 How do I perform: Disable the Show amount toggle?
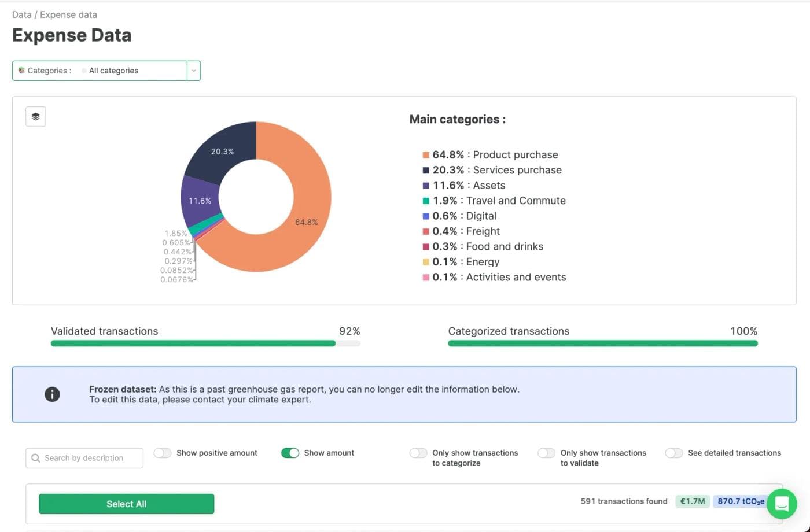click(290, 453)
